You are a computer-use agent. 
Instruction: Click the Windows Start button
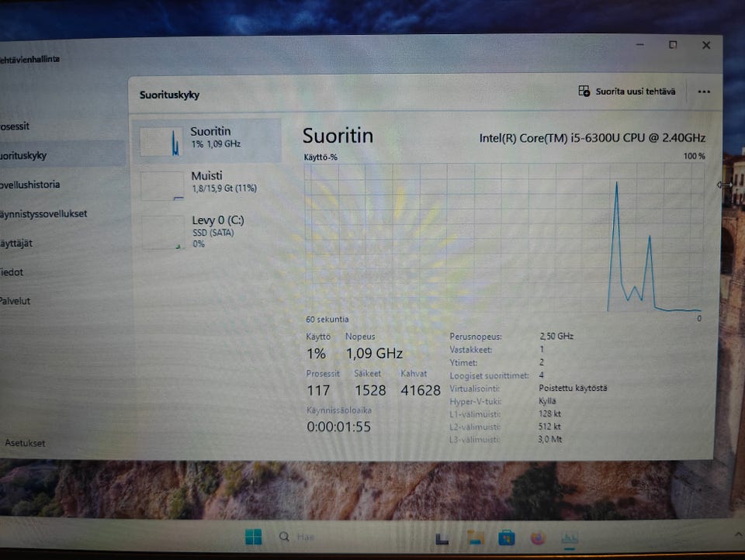click(x=253, y=537)
